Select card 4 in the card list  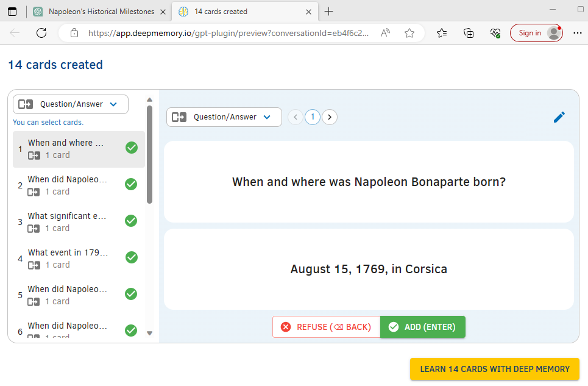coord(68,258)
